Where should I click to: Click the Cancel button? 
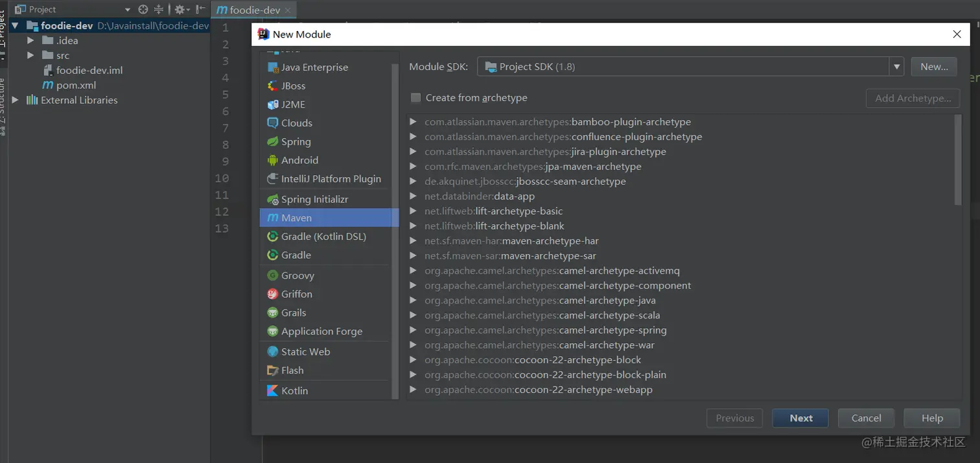pyautogui.click(x=866, y=418)
